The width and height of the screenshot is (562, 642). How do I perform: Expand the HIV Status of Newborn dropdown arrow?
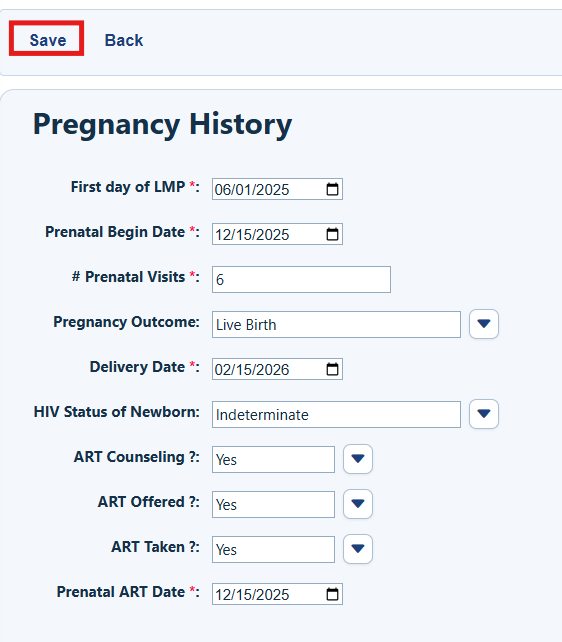(x=484, y=414)
